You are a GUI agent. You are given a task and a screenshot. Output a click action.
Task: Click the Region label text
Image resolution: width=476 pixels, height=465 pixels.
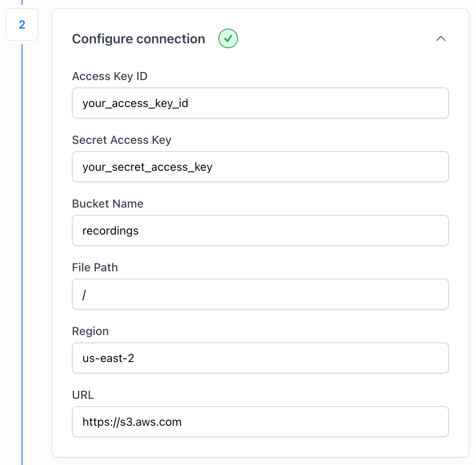click(x=90, y=331)
